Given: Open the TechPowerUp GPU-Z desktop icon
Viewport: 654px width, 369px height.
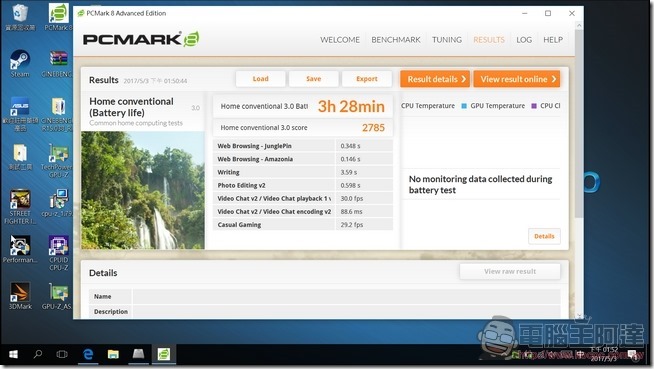Looking at the screenshot, I should click(x=58, y=161).
